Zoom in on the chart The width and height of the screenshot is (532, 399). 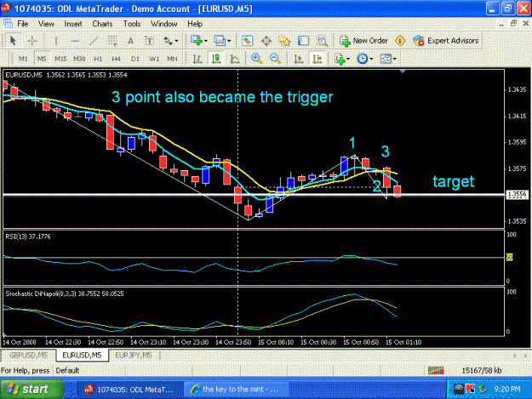[x=256, y=59]
